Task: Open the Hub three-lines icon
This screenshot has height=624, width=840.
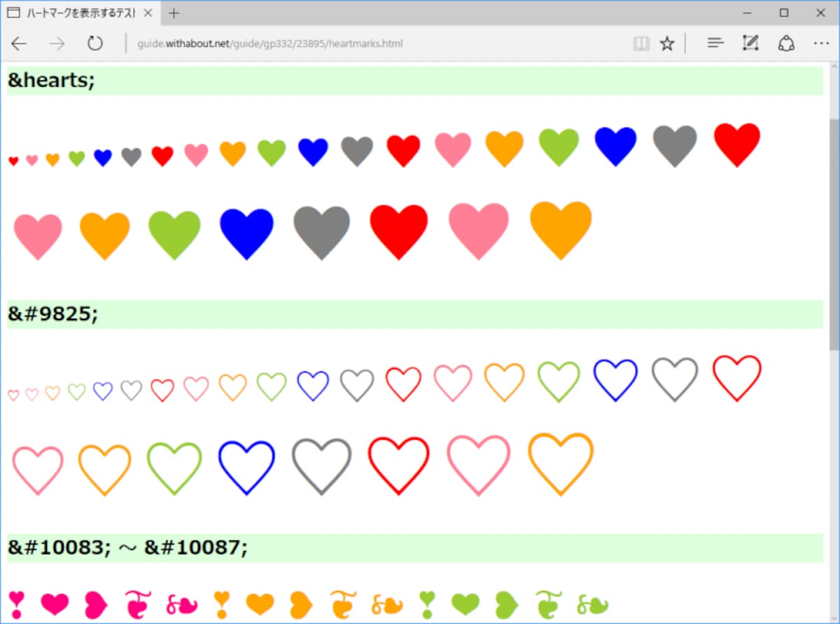Action: tap(715, 43)
